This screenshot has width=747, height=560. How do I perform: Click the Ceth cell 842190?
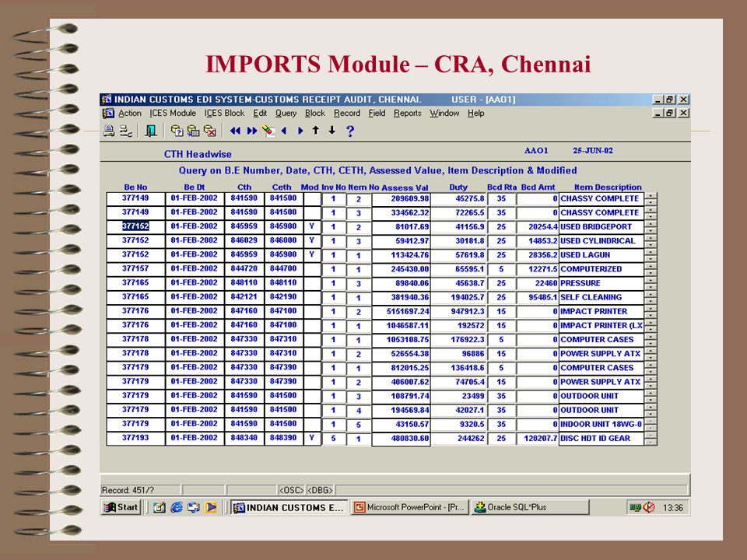click(x=283, y=296)
